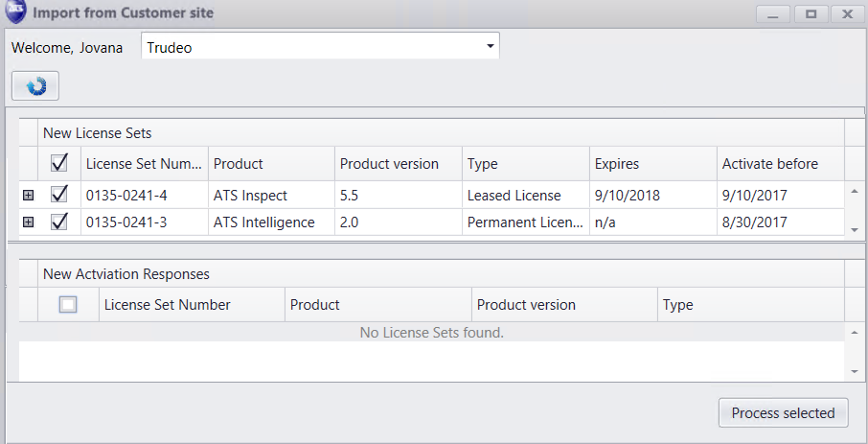The height and width of the screenshot is (444, 868).
Task: Click scroll down arrow in Activation Responses list
Action: 855,371
